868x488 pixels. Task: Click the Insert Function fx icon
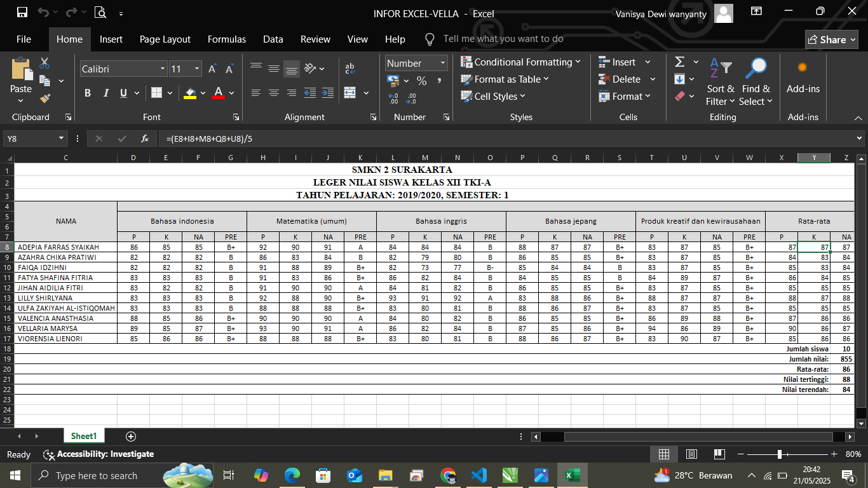[145, 138]
